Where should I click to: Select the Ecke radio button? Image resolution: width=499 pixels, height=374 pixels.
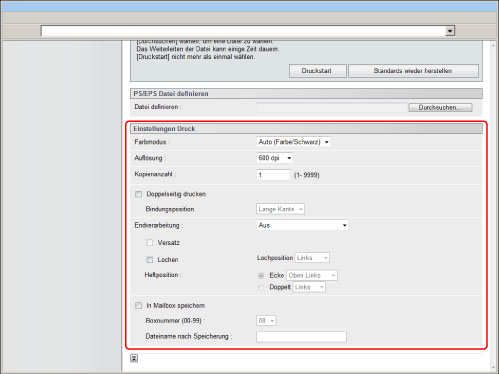pyautogui.click(x=261, y=276)
